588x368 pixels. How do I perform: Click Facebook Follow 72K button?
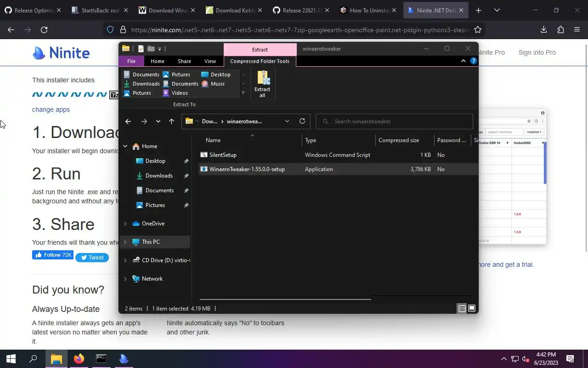click(53, 255)
